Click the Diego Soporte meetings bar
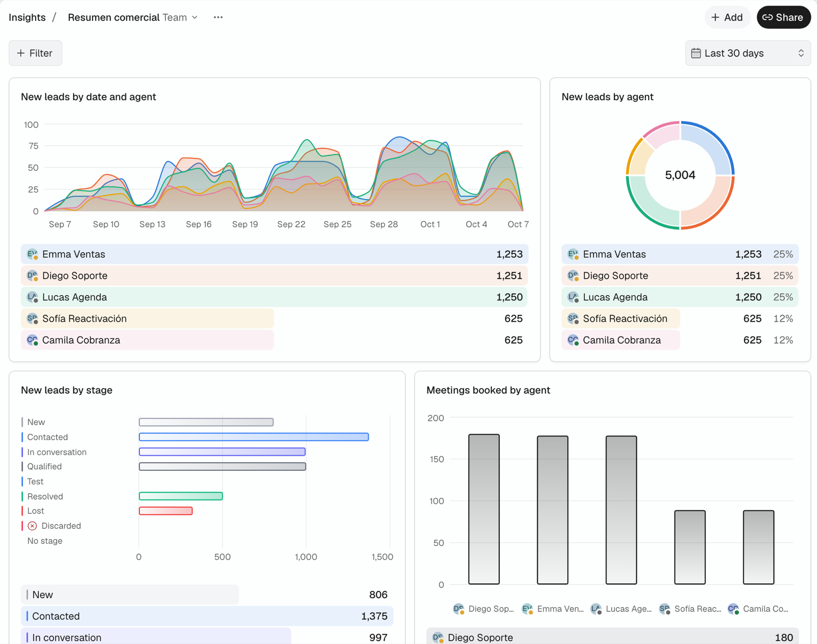Viewport: 817px width, 644px height. tap(484, 509)
